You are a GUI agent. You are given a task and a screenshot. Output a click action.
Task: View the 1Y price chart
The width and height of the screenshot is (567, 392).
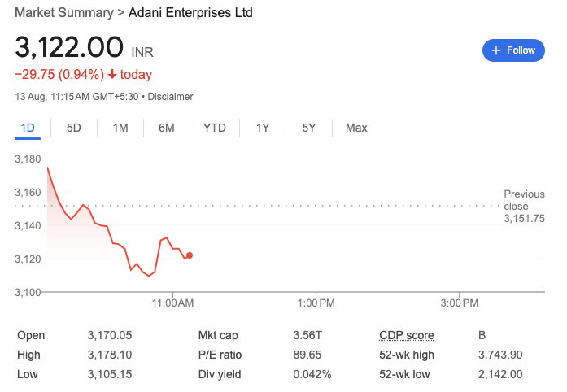(x=262, y=128)
